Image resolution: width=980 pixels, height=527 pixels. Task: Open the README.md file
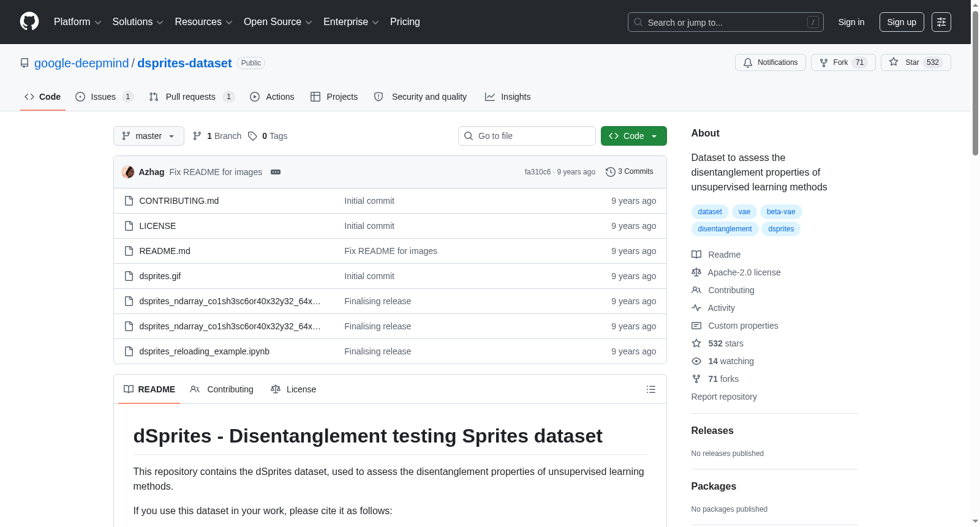(x=165, y=251)
